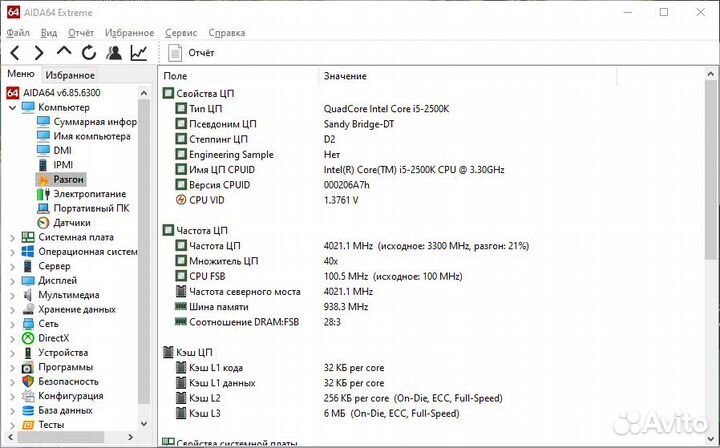Screen dimensions: 720x448
Task: Click the Forward navigation arrow
Action: tap(39, 53)
